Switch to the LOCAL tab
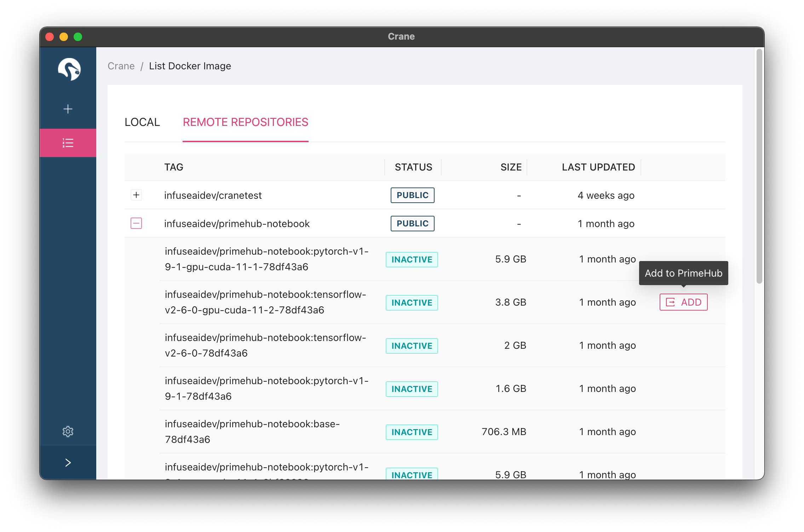 pyautogui.click(x=142, y=122)
